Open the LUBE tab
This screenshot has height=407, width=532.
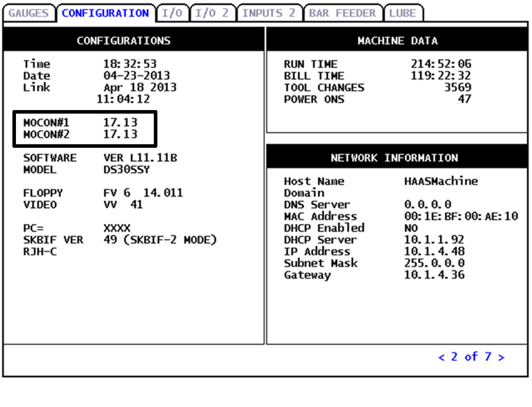click(403, 13)
